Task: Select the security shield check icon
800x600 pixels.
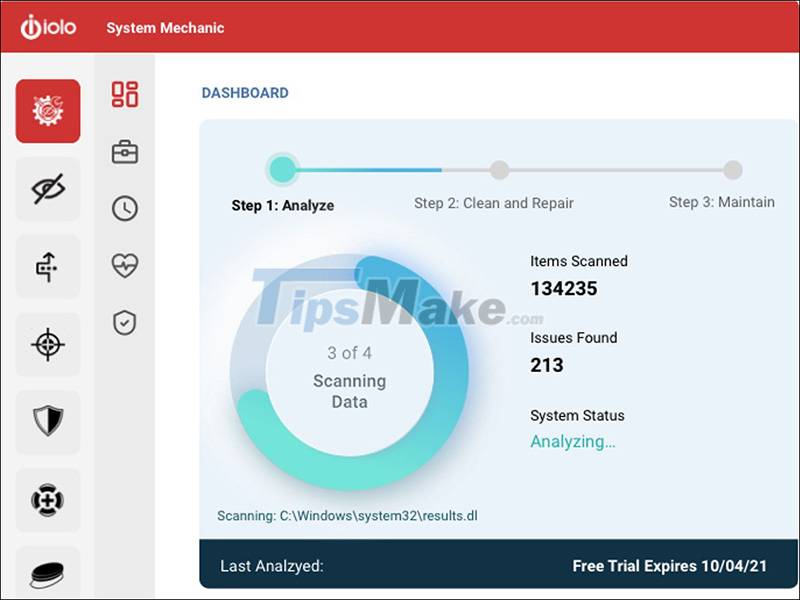Action: [x=124, y=320]
